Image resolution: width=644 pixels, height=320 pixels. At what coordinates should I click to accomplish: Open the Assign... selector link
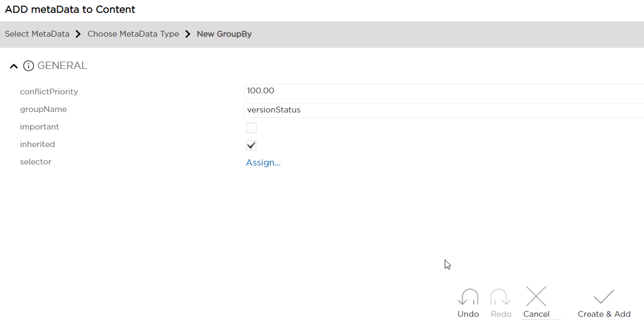(x=263, y=162)
